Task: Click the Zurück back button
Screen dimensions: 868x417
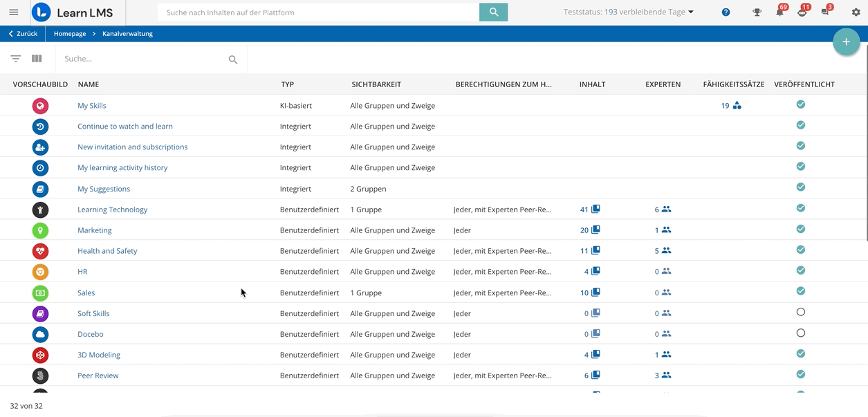Action: click(24, 34)
